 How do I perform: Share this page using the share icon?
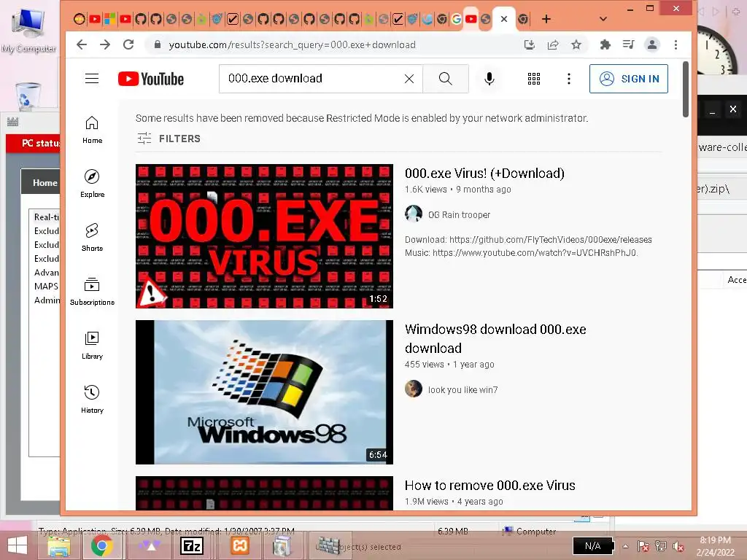click(553, 44)
